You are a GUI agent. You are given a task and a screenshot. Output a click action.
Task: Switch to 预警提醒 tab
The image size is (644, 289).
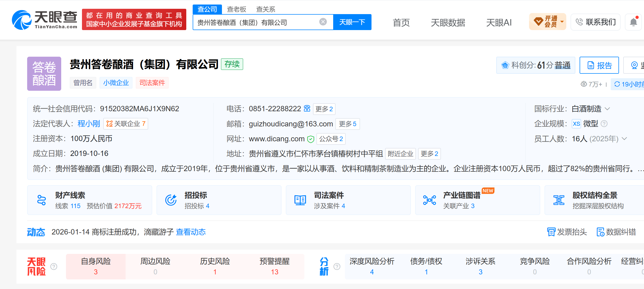(x=275, y=266)
